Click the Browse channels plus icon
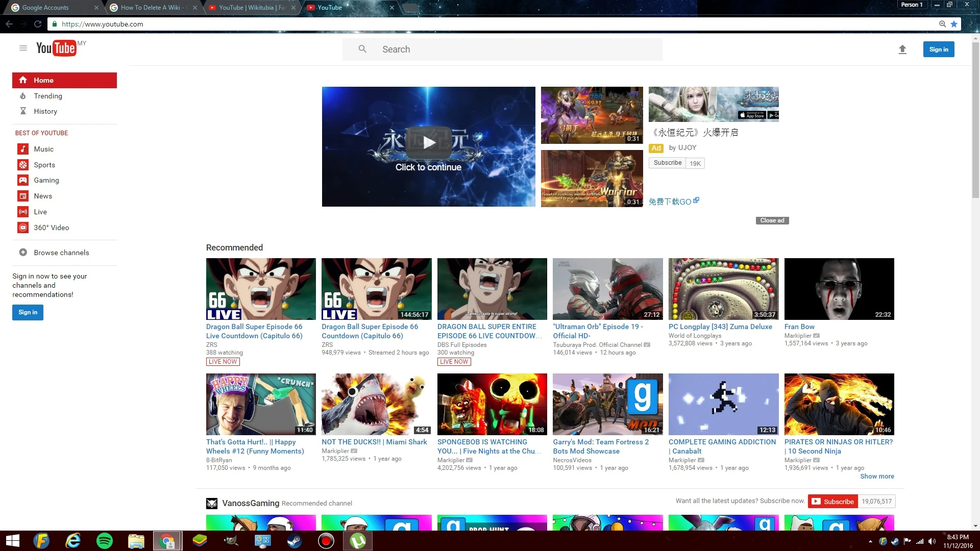 pos(23,253)
